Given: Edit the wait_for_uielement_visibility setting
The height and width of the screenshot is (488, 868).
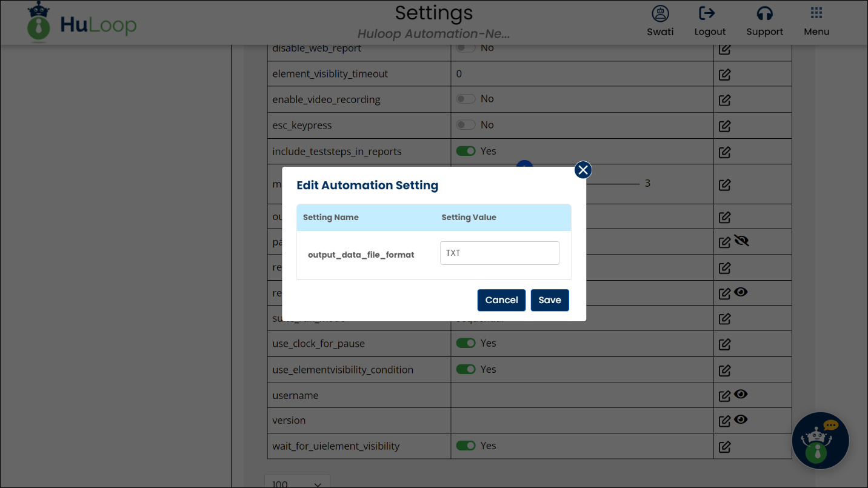Looking at the screenshot, I should click(x=724, y=447).
